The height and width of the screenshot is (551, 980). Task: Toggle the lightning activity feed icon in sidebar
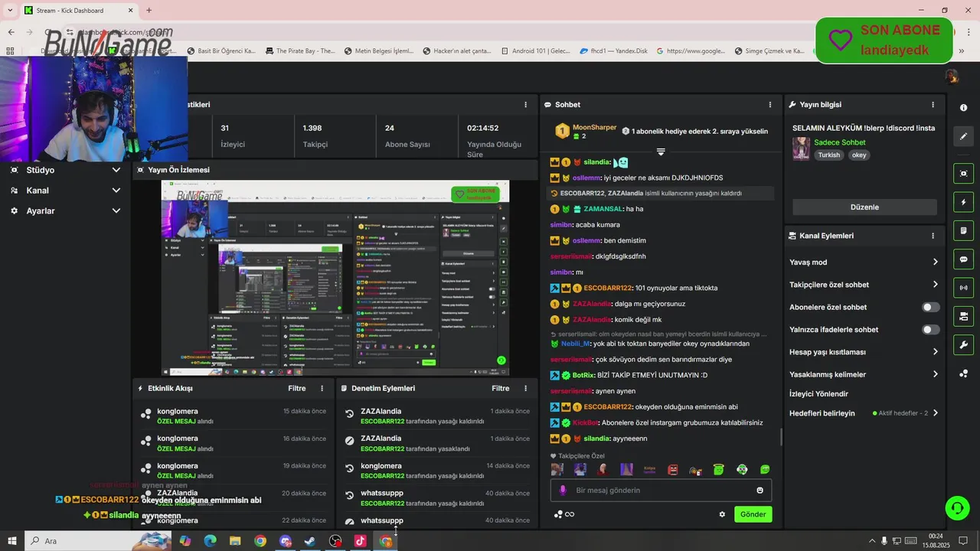pos(963,202)
